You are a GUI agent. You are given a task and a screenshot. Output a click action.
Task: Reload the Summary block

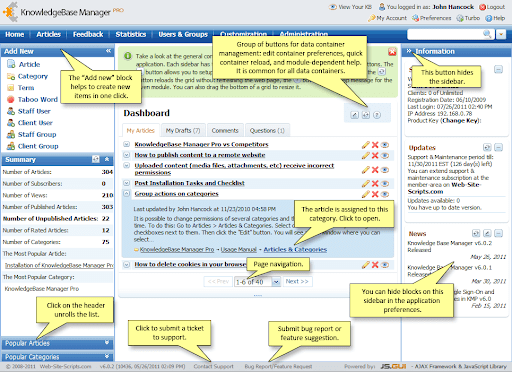96,159
